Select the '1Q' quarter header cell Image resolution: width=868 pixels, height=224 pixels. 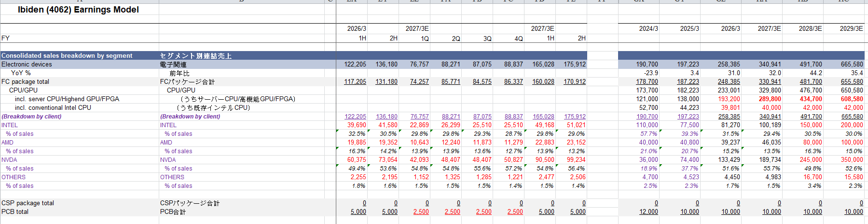425,39
